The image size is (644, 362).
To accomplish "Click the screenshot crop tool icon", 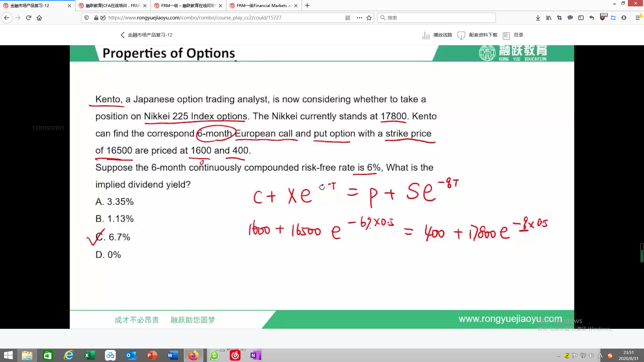I will click(x=559, y=18).
